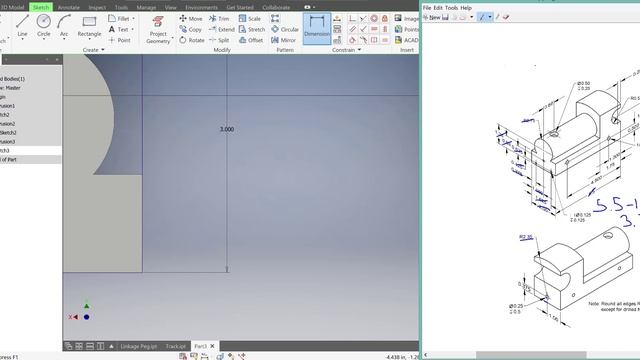Select the Scale tool
640x360 pixels.
coord(249,19)
